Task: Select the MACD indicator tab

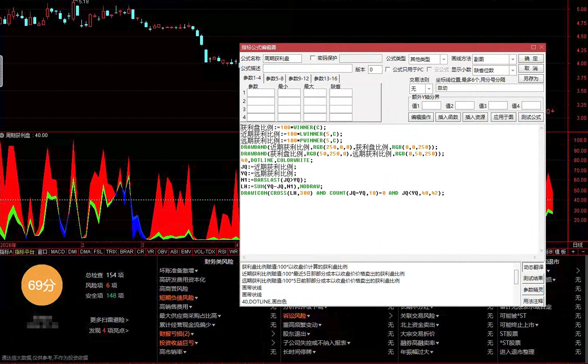Action: tap(58, 252)
